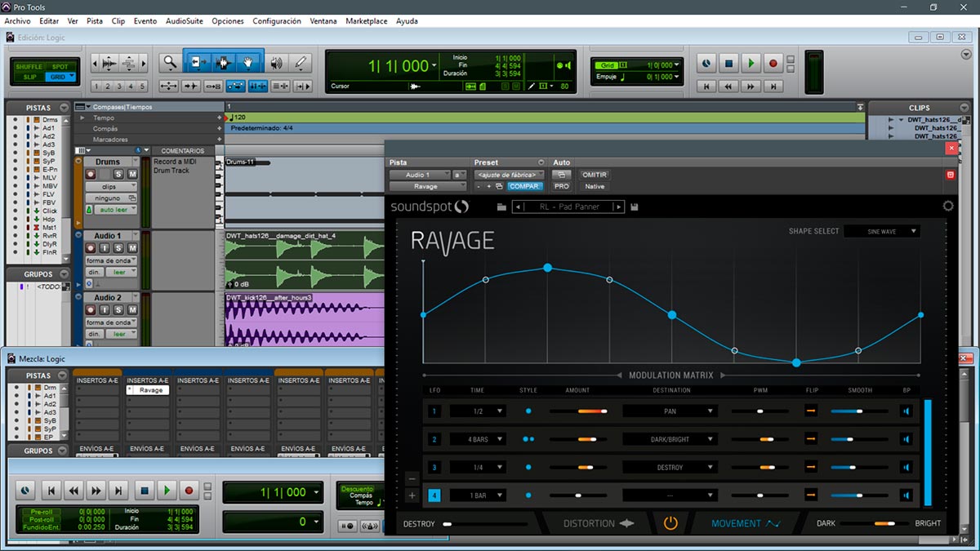Select the Selector waveform tool
The image size is (980, 551).
pos(223,62)
